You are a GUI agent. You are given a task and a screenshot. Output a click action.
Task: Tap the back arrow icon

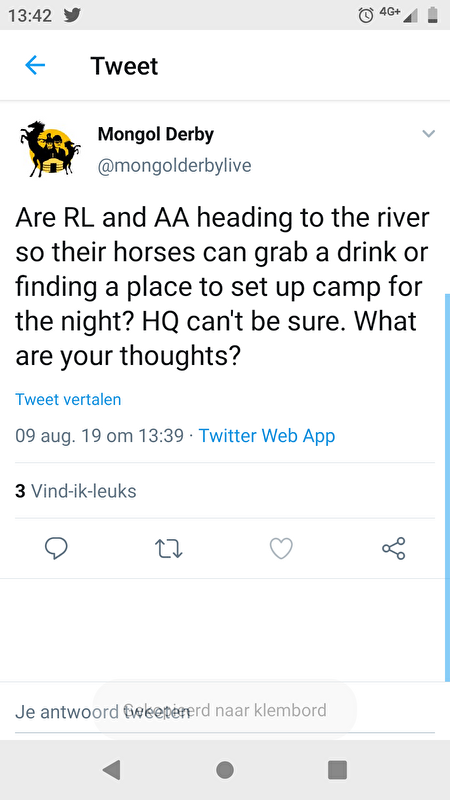35,65
